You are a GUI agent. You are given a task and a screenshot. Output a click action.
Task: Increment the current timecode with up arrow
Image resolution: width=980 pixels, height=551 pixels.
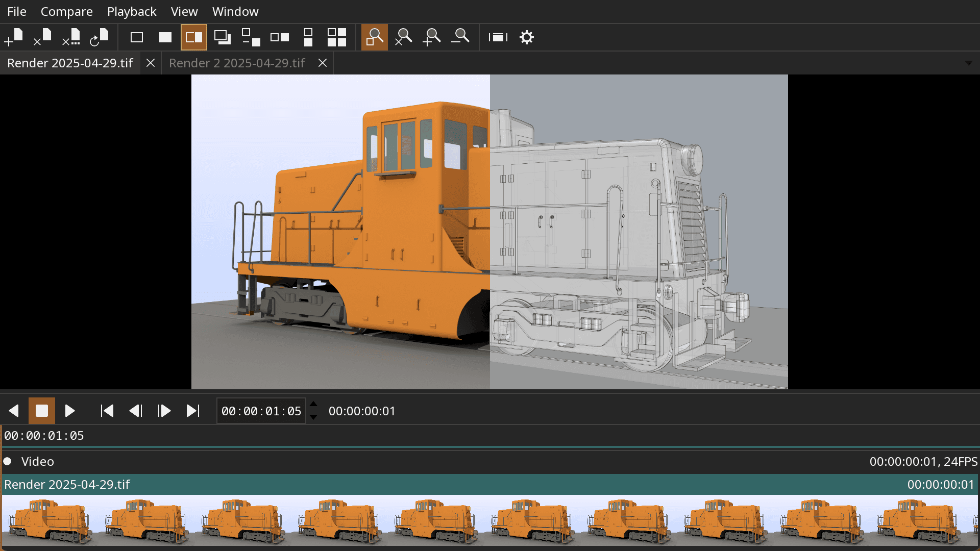313,405
